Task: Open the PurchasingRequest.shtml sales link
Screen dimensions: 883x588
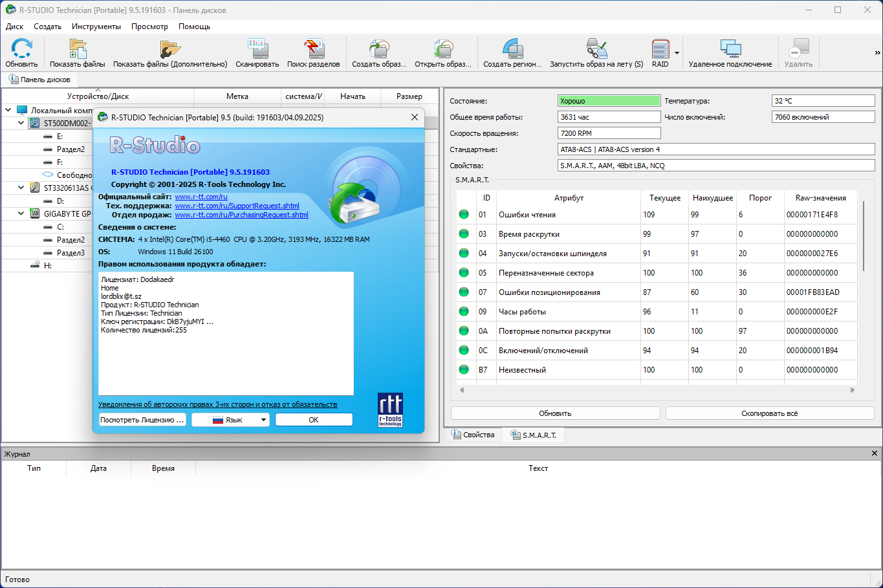Action: [x=241, y=215]
